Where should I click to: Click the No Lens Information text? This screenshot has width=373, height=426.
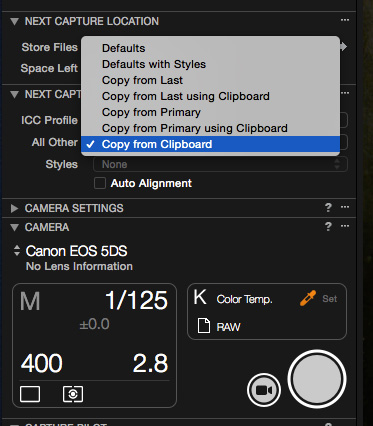[79, 266]
